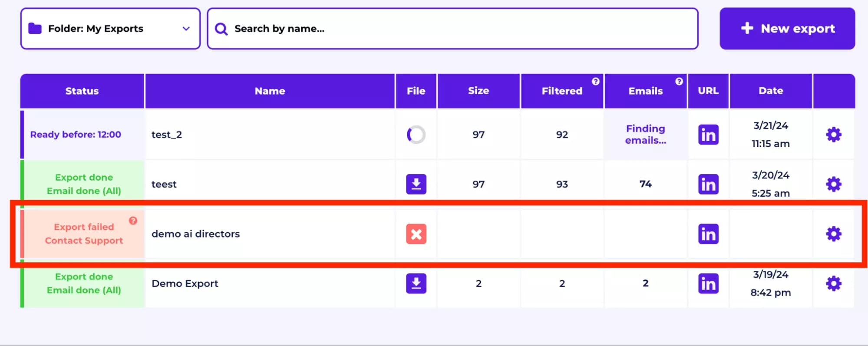
Task: Show help tooltip for Filtered column
Action: click(x=595, y=81)
